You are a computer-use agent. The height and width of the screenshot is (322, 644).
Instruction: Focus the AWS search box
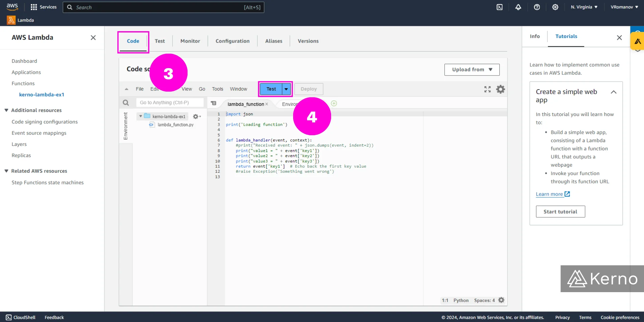[x=163, y=7]
